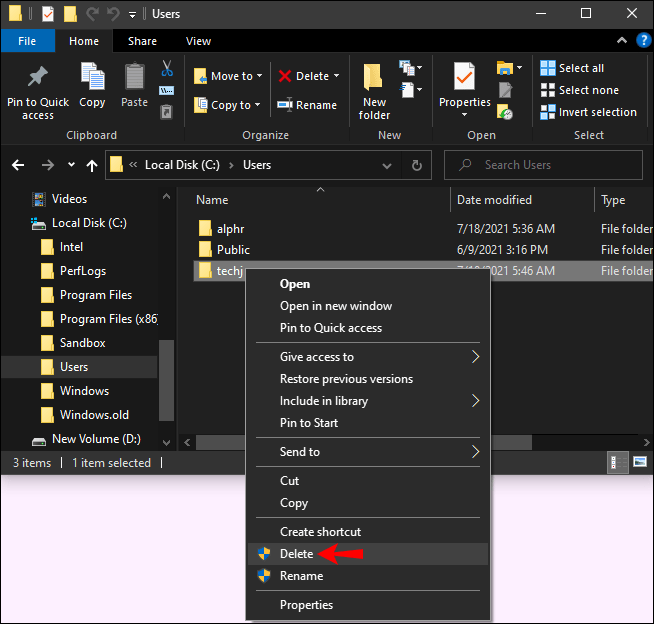Create a New folder from the ribbon
Screen dimensions: 654x624
click(x=374, y=92)
